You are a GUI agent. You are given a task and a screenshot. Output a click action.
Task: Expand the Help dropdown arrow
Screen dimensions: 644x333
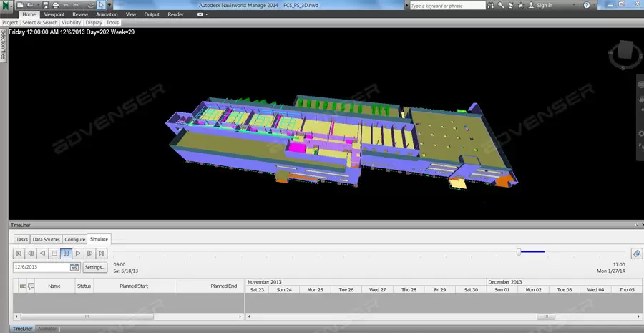point(595,5)
